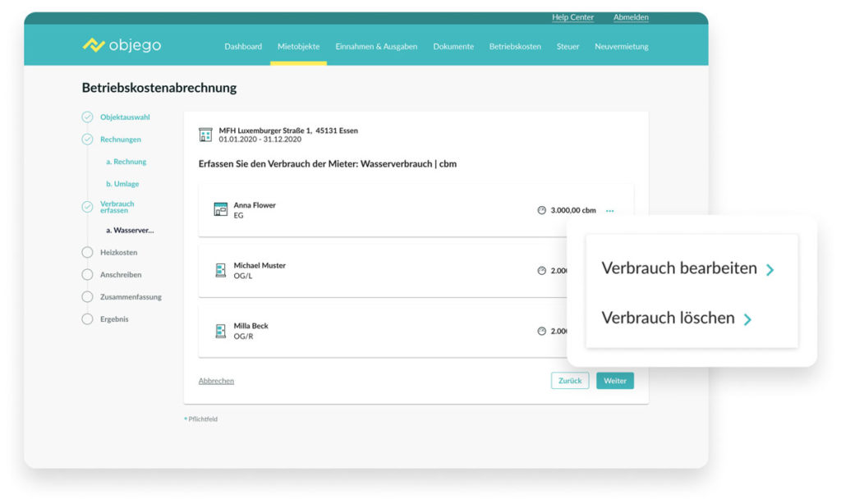Select the completed Objektauswahl step checkmark
Image resolution: width=841 pixels, height=504 pixels.
tap(87, 117)
